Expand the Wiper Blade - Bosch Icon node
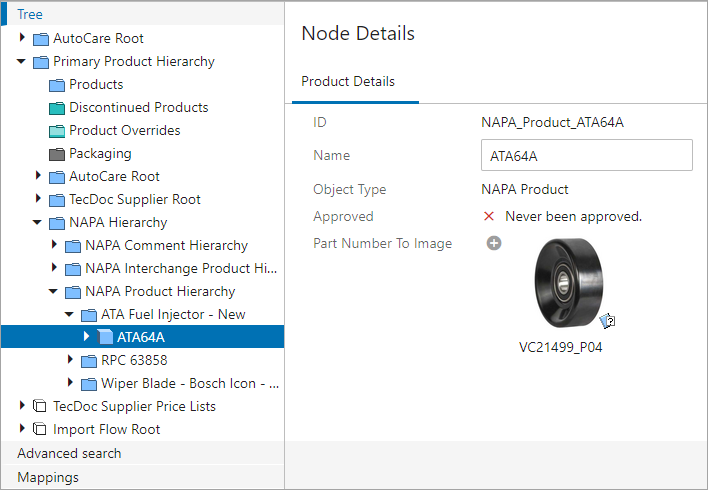Screen dimensions: 708x490 tap(70, 383)
